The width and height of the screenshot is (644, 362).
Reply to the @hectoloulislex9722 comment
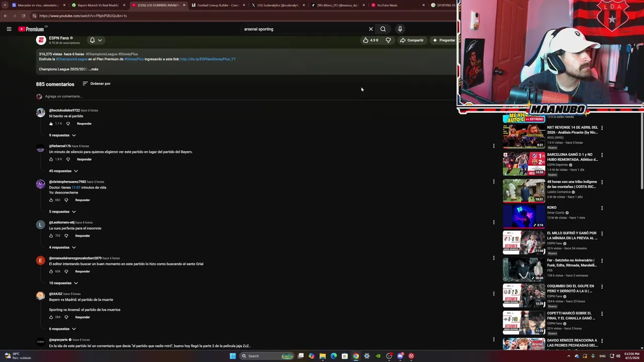pyautogui.click(x=84, y=124)
